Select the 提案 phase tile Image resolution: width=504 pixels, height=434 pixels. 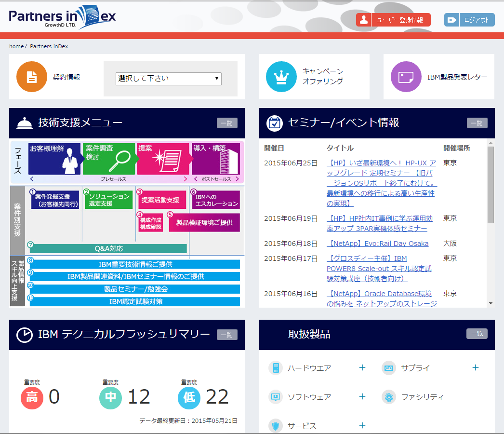click(163, 159)
